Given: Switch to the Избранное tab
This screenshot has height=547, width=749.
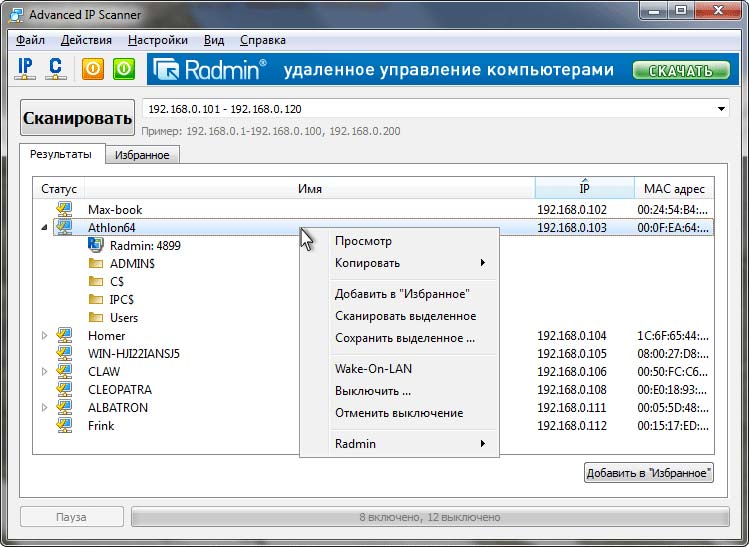Looking at the screenshot, I should coord(142,155).
